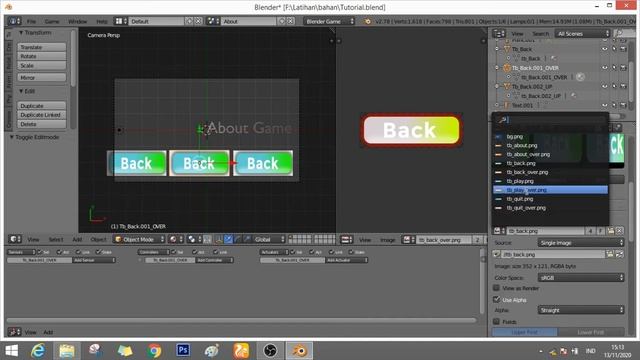Image resolution: width=640 pixels, height=360 pixels.
Task: Toggle visibility eye for Tb_Back.001_OVER
Action: (x=604, y=68)
